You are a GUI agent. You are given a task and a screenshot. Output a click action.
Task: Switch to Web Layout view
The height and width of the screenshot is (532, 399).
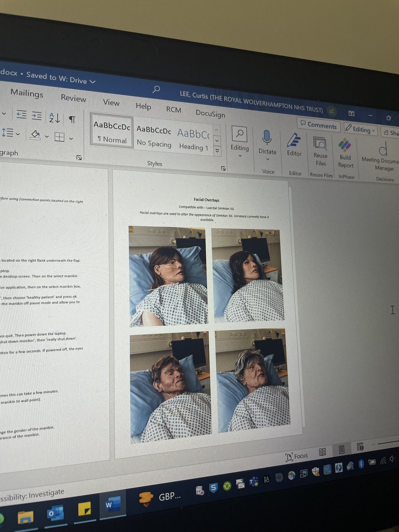360,446
